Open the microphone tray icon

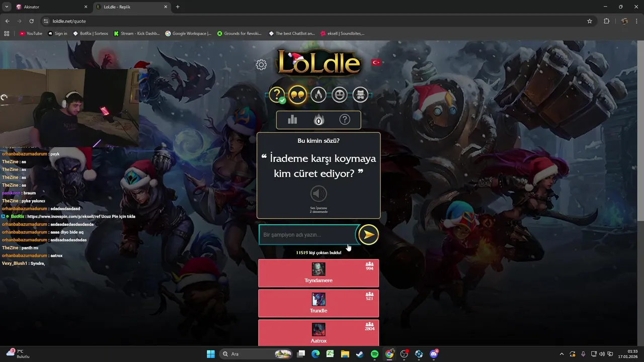(583, 354)
